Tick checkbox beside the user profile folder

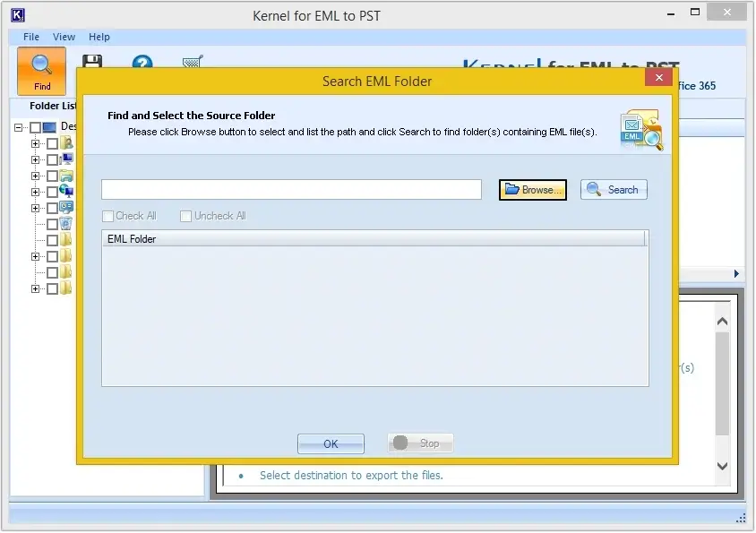[x=52, y=143]
